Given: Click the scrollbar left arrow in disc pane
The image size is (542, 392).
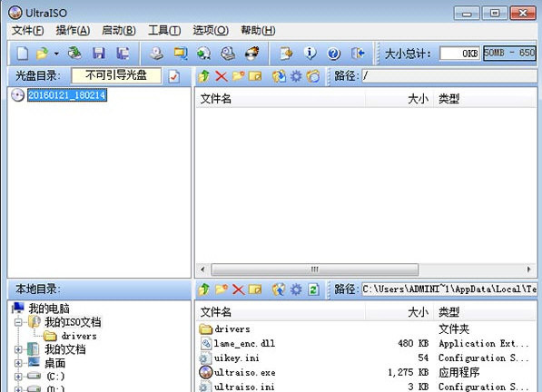Looking at the screenshot, I should pos(202,269).
